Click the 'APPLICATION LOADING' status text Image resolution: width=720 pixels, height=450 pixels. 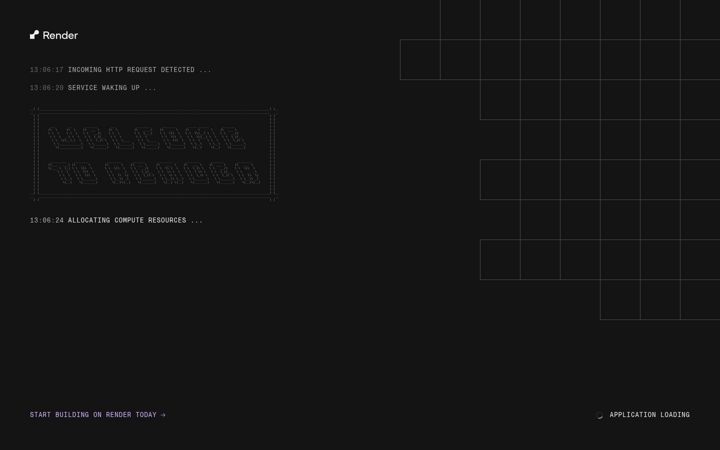tap(649, 415)
